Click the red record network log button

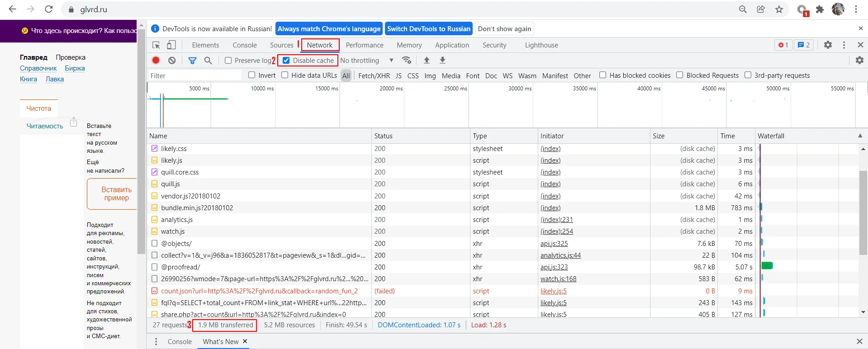pyautogui.click(x=156, y=60)
